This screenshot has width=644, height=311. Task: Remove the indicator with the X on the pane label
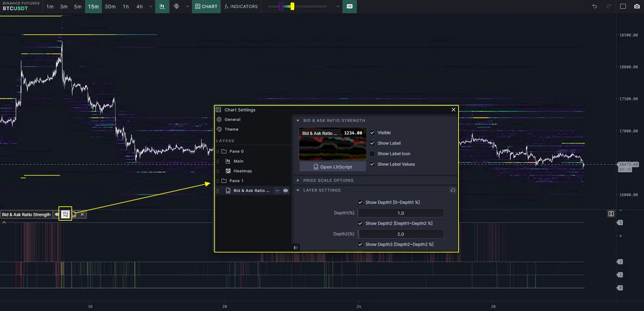click(82, 214)
